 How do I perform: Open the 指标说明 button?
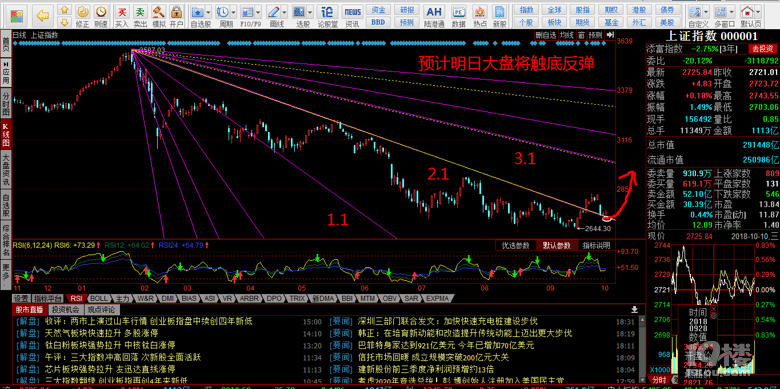597,245
